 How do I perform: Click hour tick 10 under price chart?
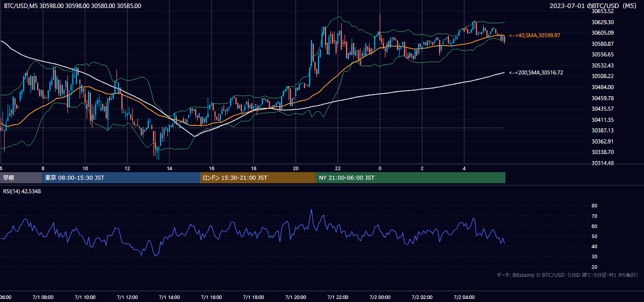(x=85, y=168)
